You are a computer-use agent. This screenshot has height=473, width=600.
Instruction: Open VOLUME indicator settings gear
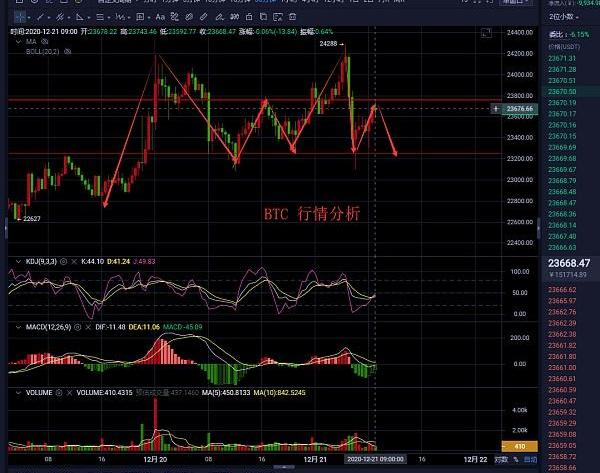click(x=60, y=392)
